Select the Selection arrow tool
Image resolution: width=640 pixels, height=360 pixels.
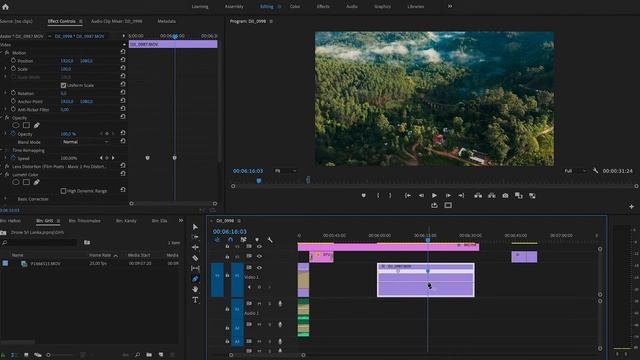click(195, 227)
